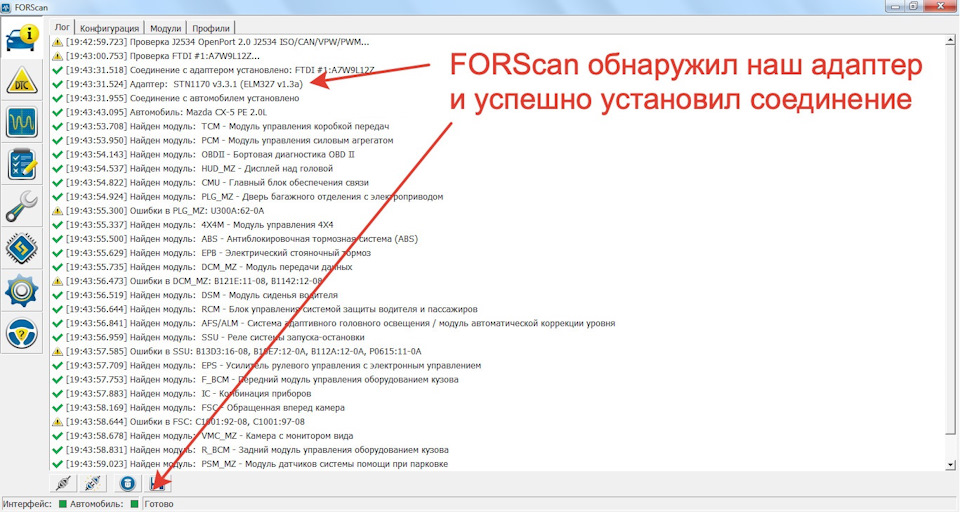Open the DTC trouble codes section

[22, 80]
